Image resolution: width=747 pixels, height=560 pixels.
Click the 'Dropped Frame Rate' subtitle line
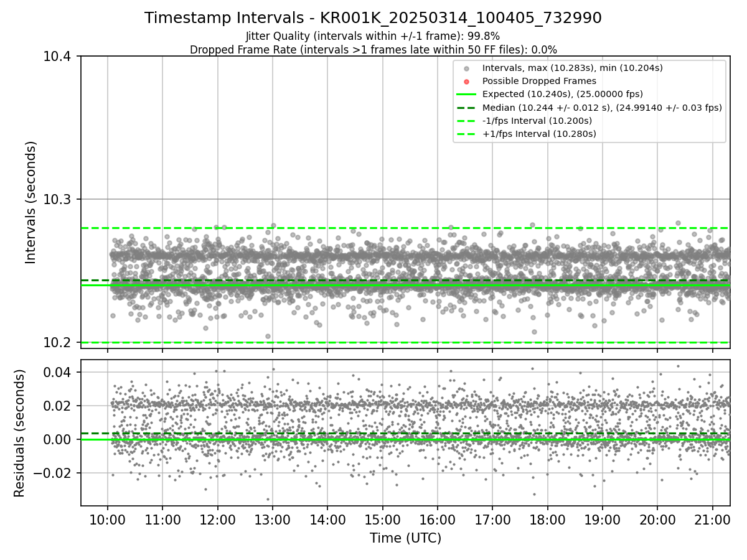tap(373, 50)
